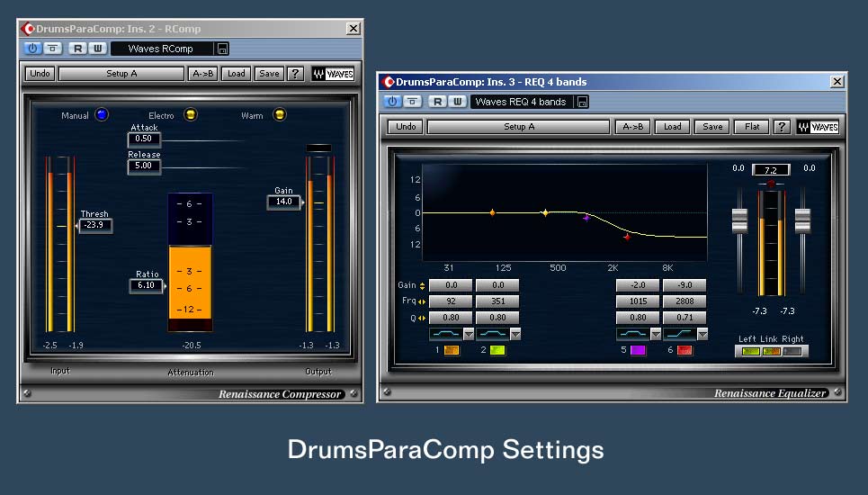The image size is (868, 495).
Task: Click Undo in the RComp toolbar
Action: [x=39, y=74]
